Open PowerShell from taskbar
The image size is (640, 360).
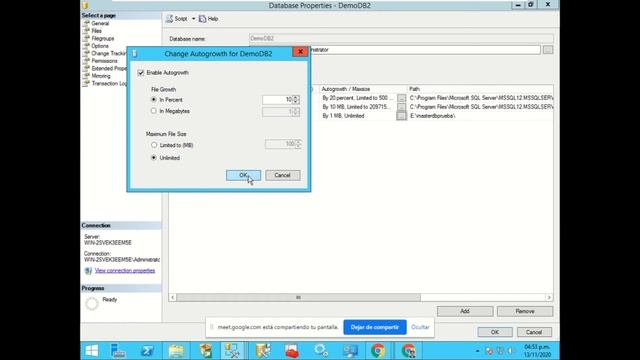(x=147, y=351)
